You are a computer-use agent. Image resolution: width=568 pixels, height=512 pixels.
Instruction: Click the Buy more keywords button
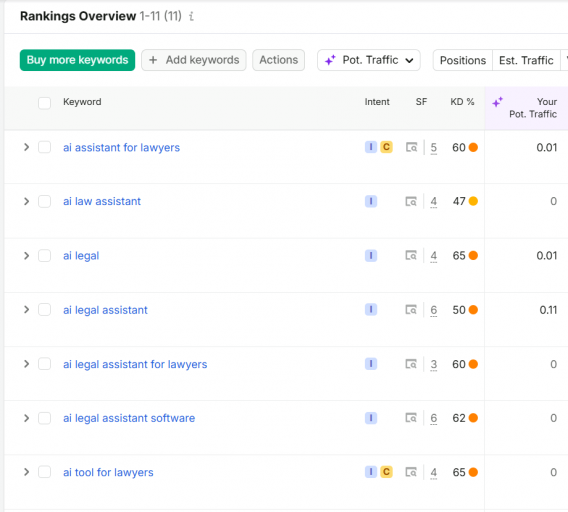[x=78, y=60]
